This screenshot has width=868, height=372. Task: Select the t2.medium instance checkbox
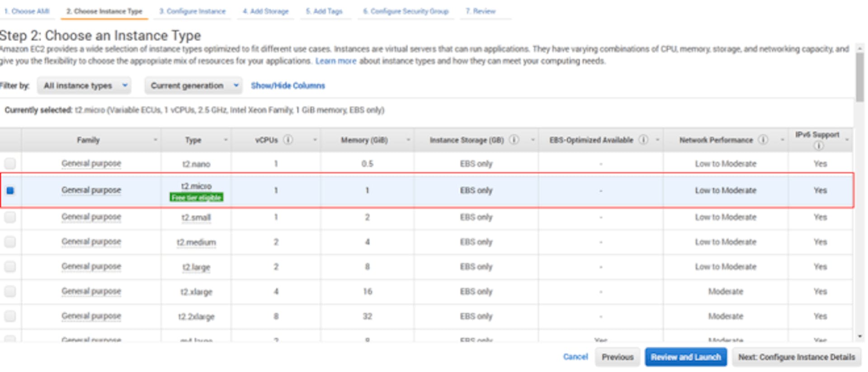[x=10, y=242]
